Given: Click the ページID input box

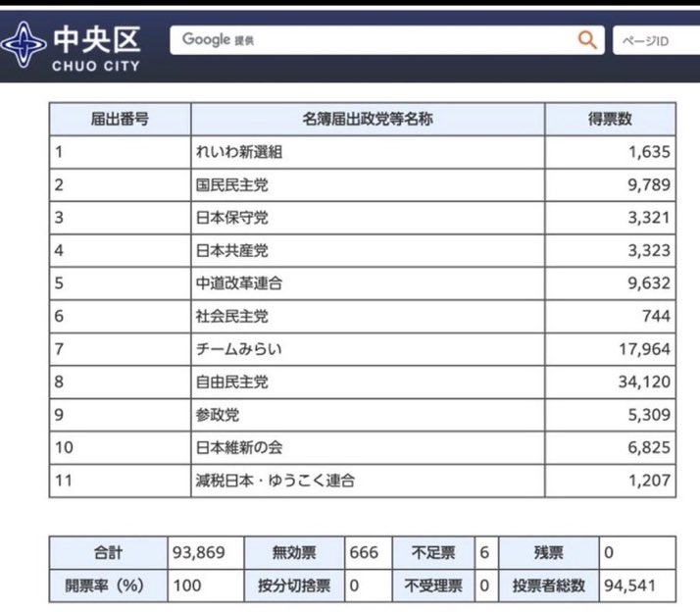Looking at the screenshot, I should (x=657, y=41).
